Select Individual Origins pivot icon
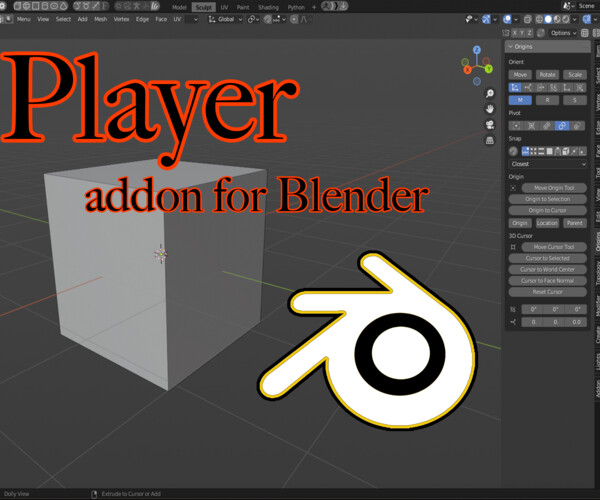The image size is (600, 500). [x=547, y=126]
